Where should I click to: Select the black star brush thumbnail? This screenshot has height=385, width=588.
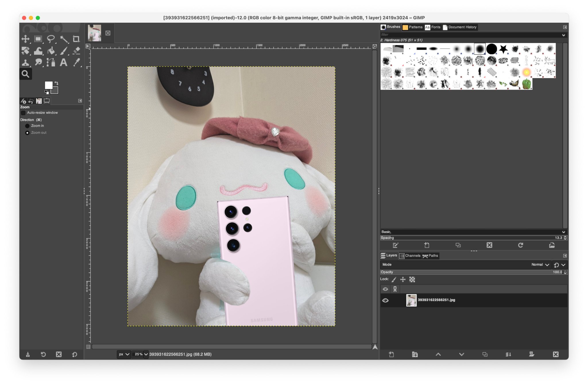pyautogui.click(x=503, y=49)
